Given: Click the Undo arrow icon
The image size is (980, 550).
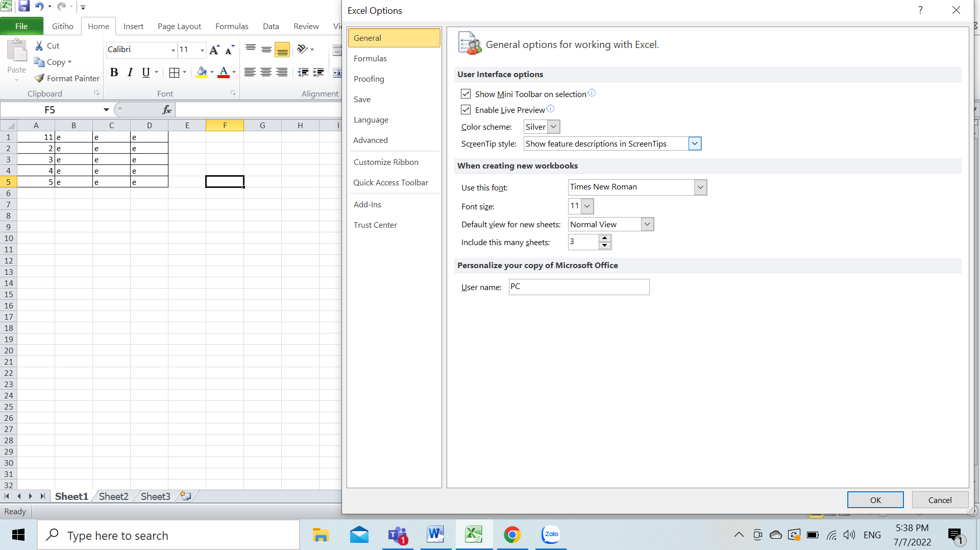Looking at the screenshot, I should 39,7.
